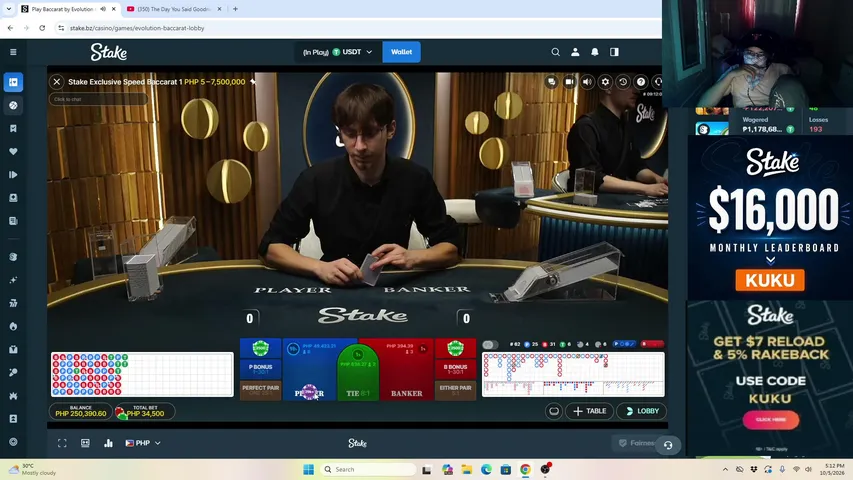
Task: Click the blue Wallet button
Action: 401,52
